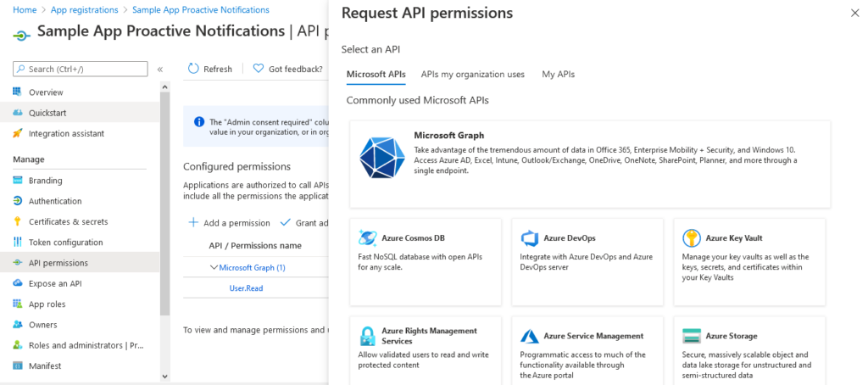Switch to APIs my organization uses tab

point(473,75)
